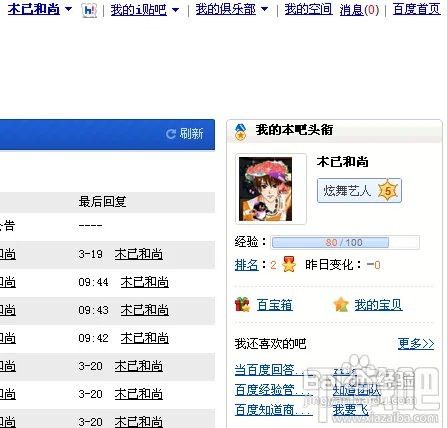Open 我的i贴吧 in the top navigation

click(x=139, y=10)
